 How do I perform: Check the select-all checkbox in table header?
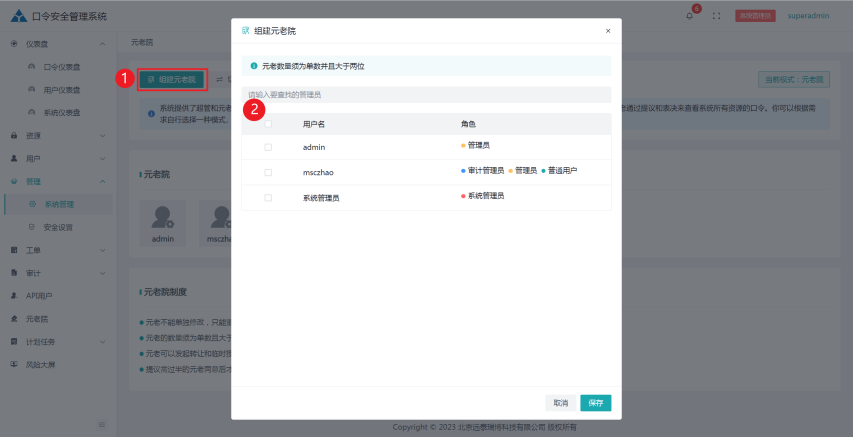[268, 124]
